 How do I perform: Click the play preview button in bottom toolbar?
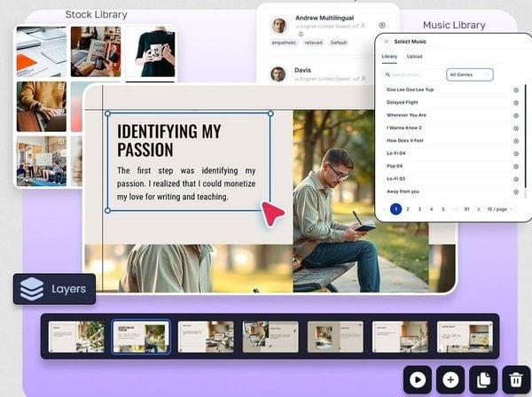[x=418, y=379]
